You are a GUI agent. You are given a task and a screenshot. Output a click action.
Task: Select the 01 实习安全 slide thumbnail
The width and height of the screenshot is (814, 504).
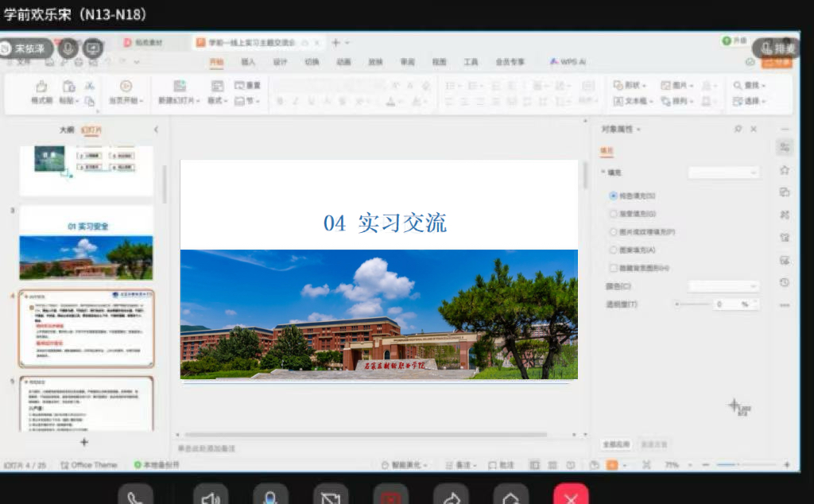86,242
